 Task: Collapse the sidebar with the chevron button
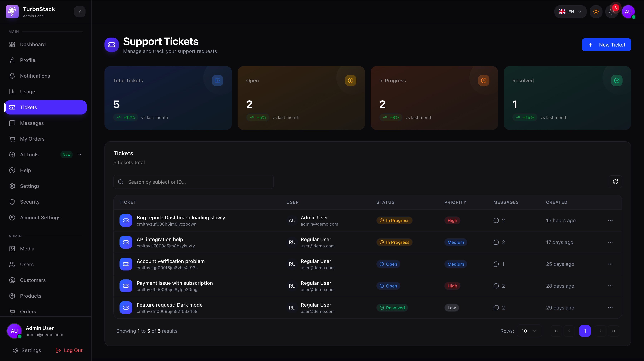(80, 12)
